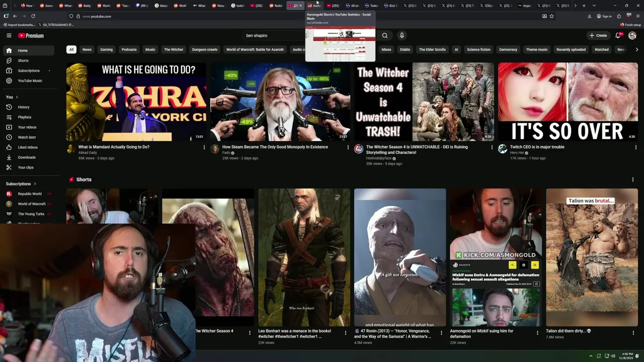This screenshot has width=644, height=362.
Task: Select the Science fiction filter chip
Action: [478, 50]
